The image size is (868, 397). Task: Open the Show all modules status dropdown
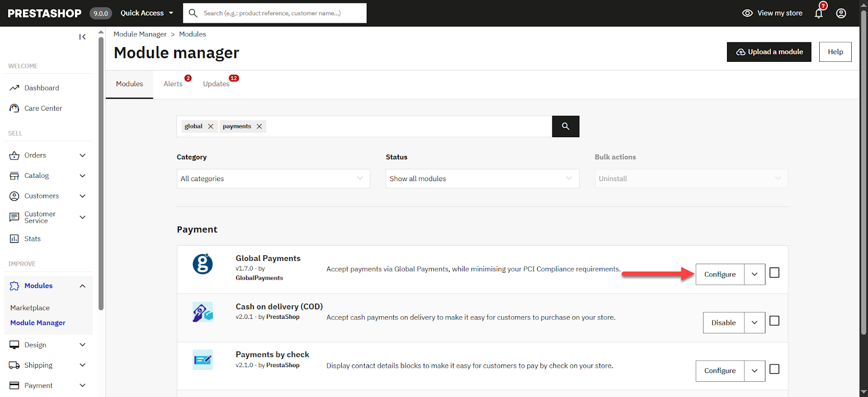[482, 178]
